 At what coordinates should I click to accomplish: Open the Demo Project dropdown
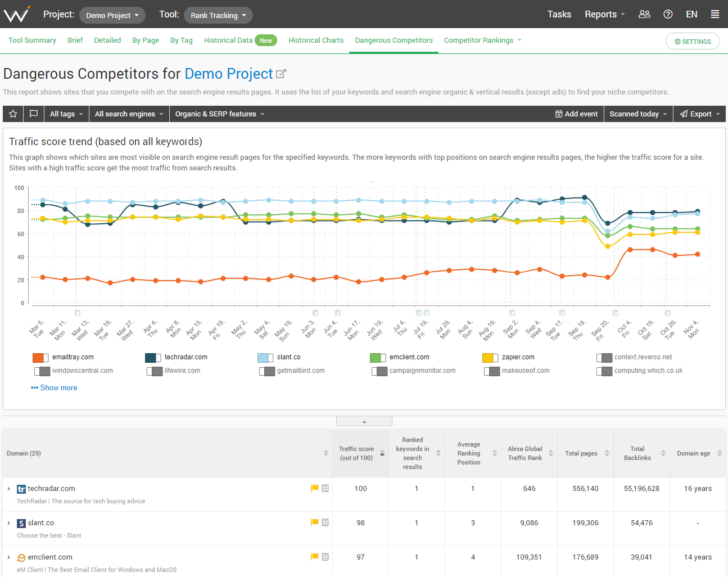112,15
